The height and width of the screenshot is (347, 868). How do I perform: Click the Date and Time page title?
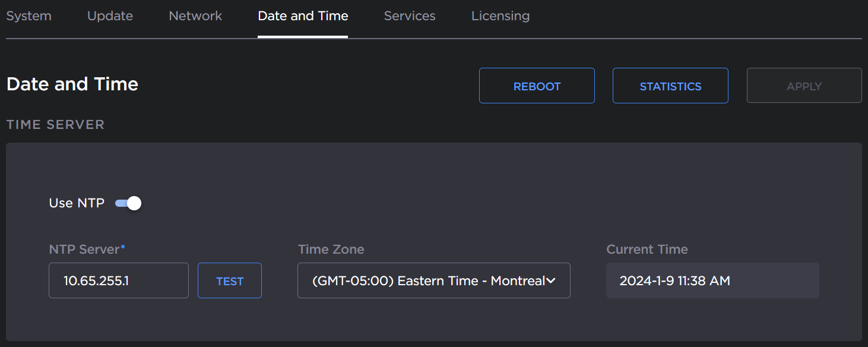72,84
